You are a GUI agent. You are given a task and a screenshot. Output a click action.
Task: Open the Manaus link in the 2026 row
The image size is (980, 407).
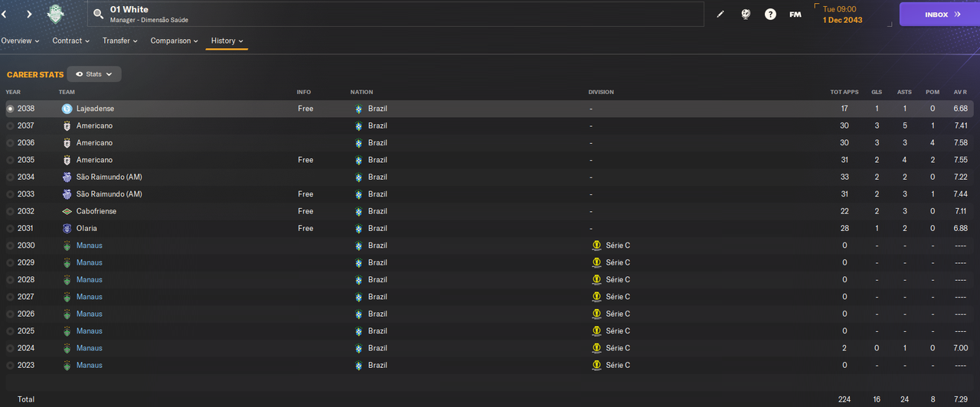click(89, 314)
